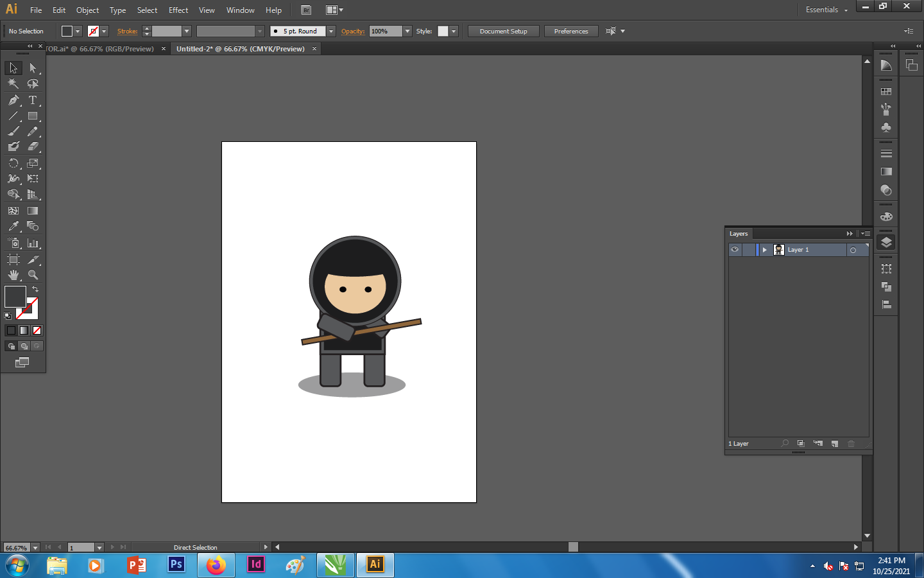
Task: Select the Pen tool
Action: point(13,100)
